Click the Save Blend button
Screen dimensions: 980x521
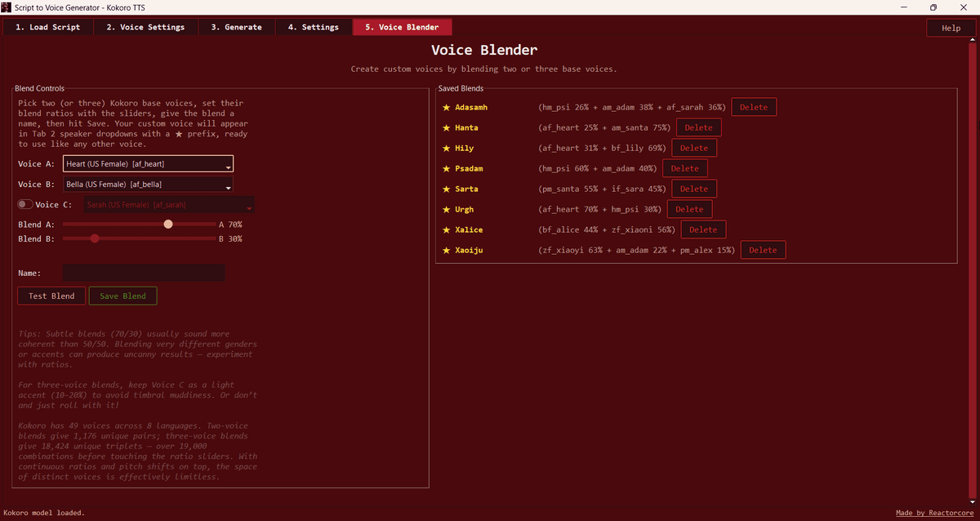click(x=122, y=296)
